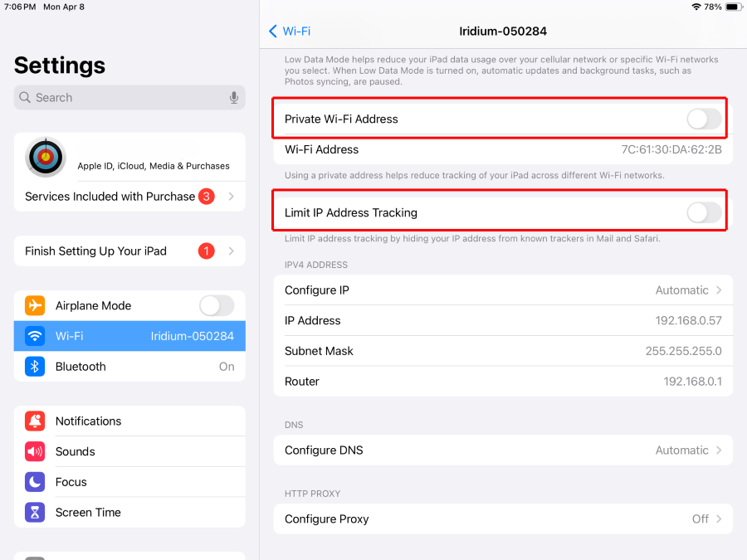
Task: Go back to Wi-Fi list
Action: (289, 32)
